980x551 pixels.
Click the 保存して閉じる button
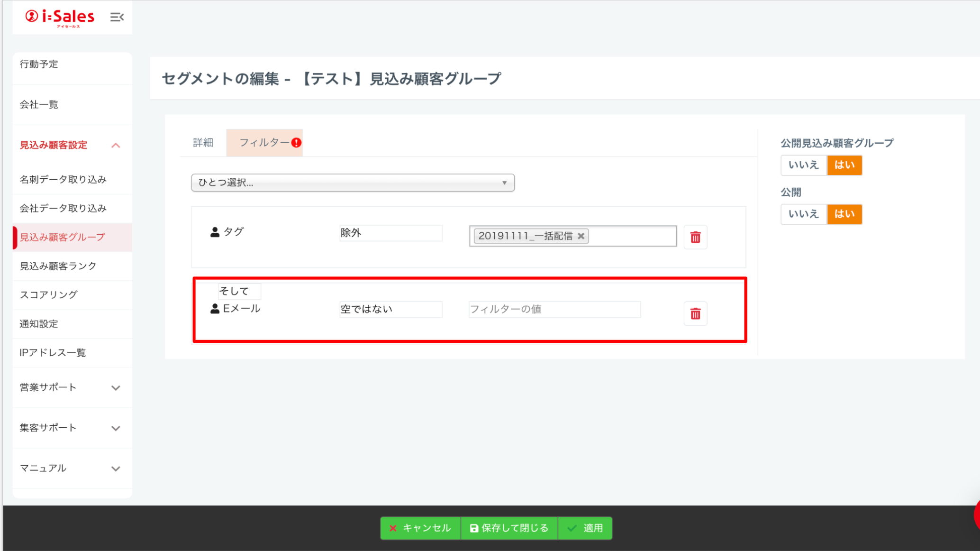(x=509, y=528)
